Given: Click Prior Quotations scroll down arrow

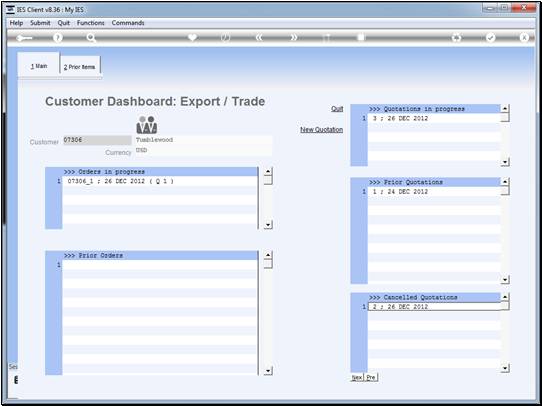Looking at the screenshot, I should pos(505,280).
